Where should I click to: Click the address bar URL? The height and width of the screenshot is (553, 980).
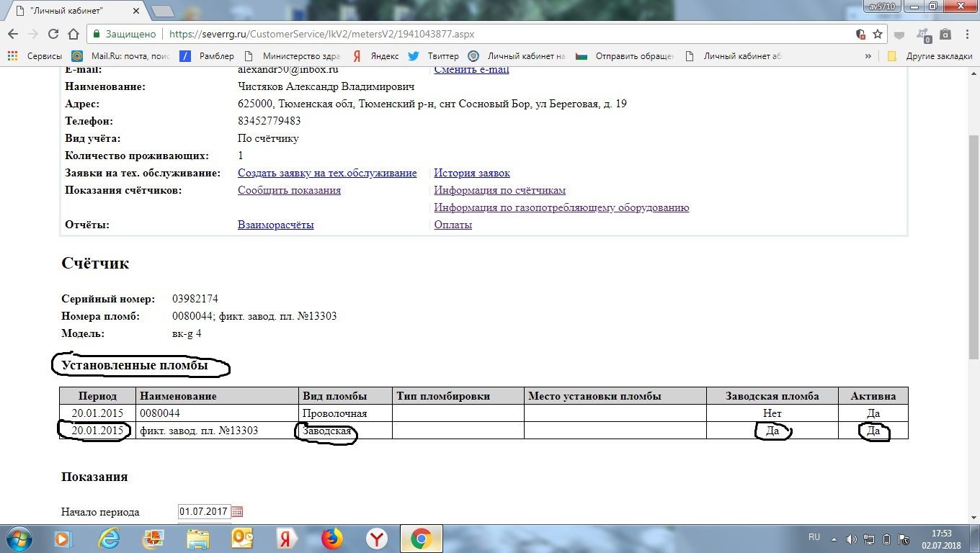coord(321,34)
